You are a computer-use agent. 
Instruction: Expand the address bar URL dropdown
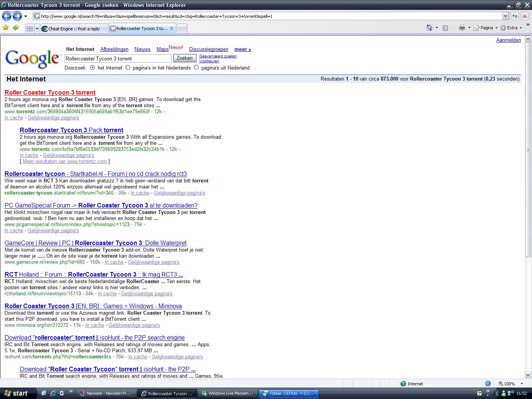(505, 16)
